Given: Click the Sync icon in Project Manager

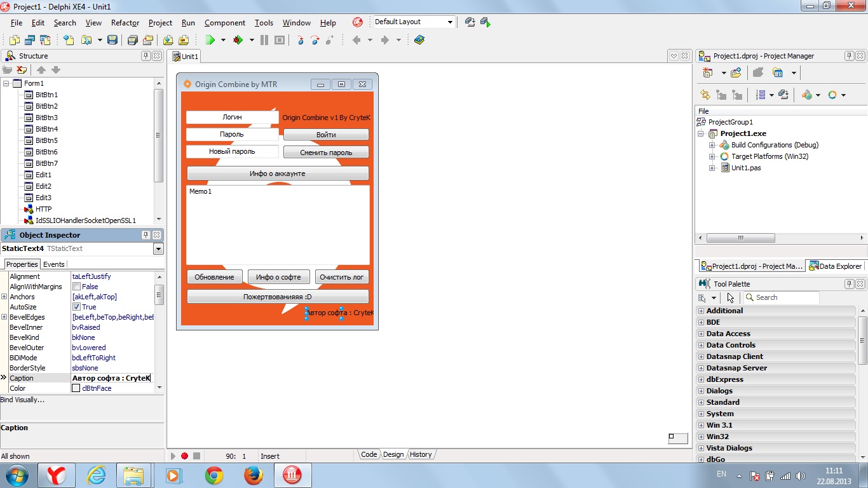Looking at the screenshot, I should point(705,95).
